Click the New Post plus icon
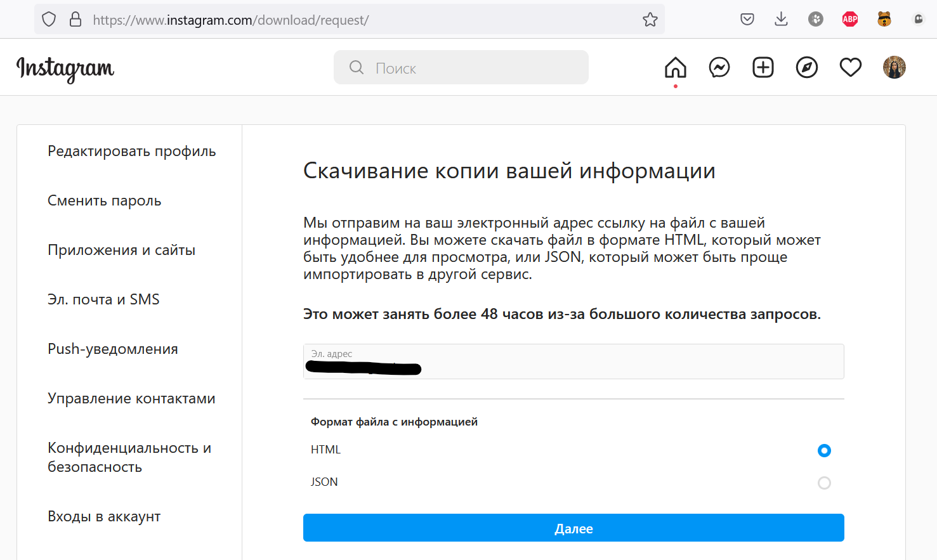This screenshot has height=560, width=937. point(763,67)
